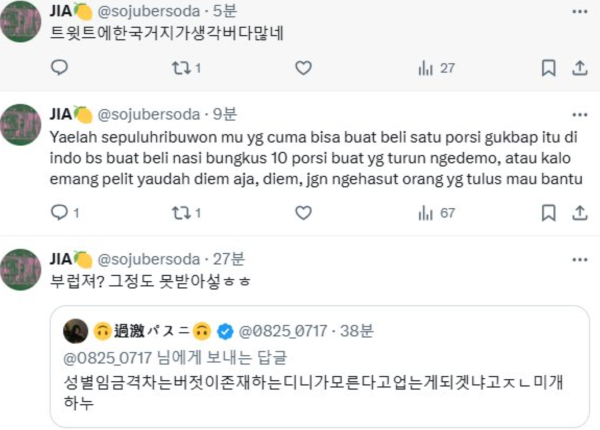Retweet the top Korean tweet by JIA
This screenshot has width=600, height=430.
coord(182,68)
